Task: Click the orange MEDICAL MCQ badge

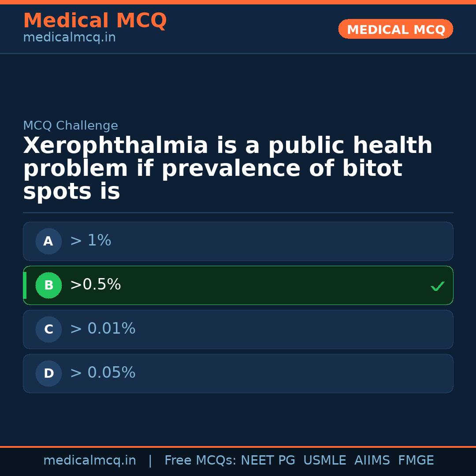Action: (395, 29)
